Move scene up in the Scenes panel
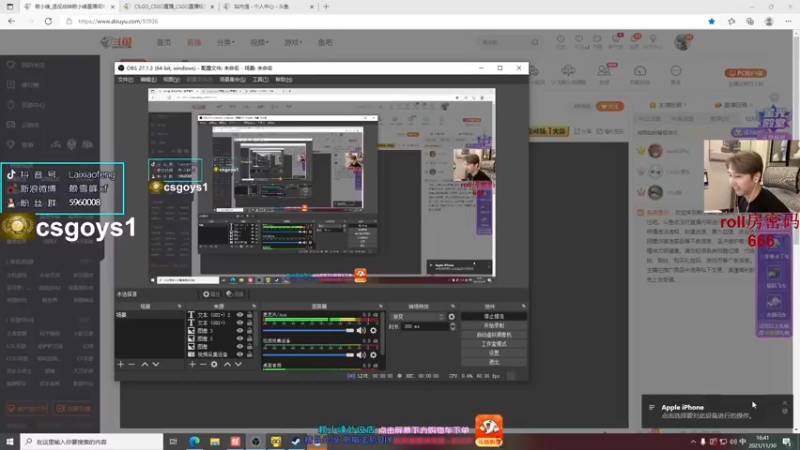This screenshot has height=450, width=800. pos(145,364)
